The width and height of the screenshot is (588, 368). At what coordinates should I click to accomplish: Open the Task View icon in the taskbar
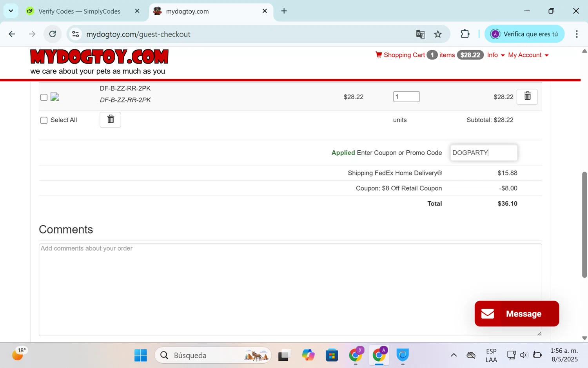[284, 355]
